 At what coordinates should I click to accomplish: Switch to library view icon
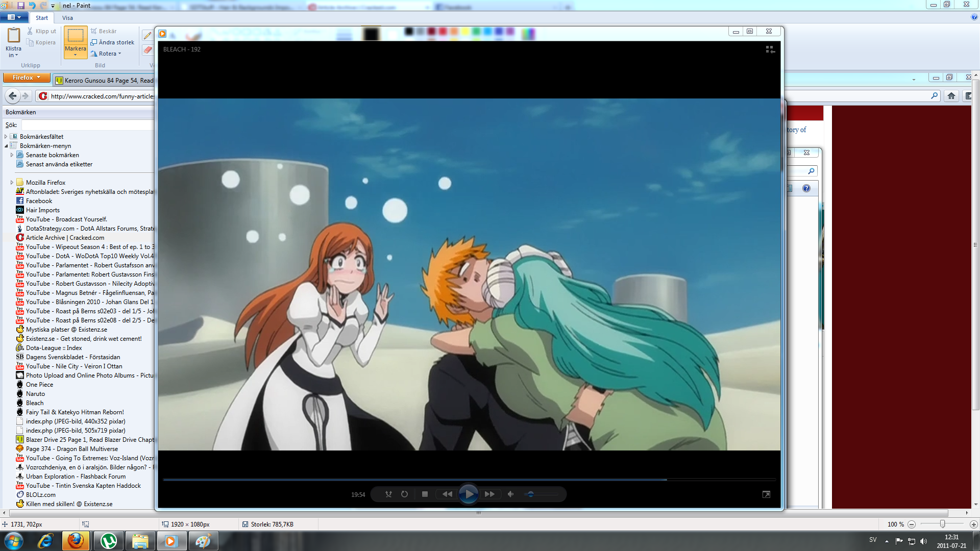tap(770, 49)
